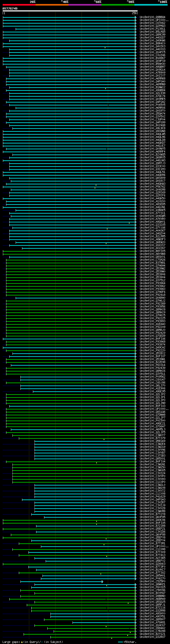The width and height of the screenshot is (170, 644).
Task: Select label UniRef100_P60314
Action: 152,365
